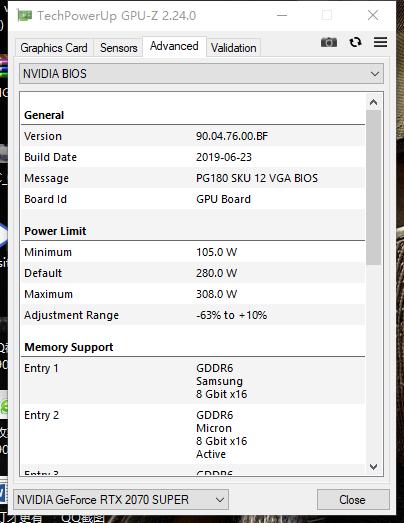Click the default power value 280.0 W
Screen dimensions: 404x523
(217, 273)
